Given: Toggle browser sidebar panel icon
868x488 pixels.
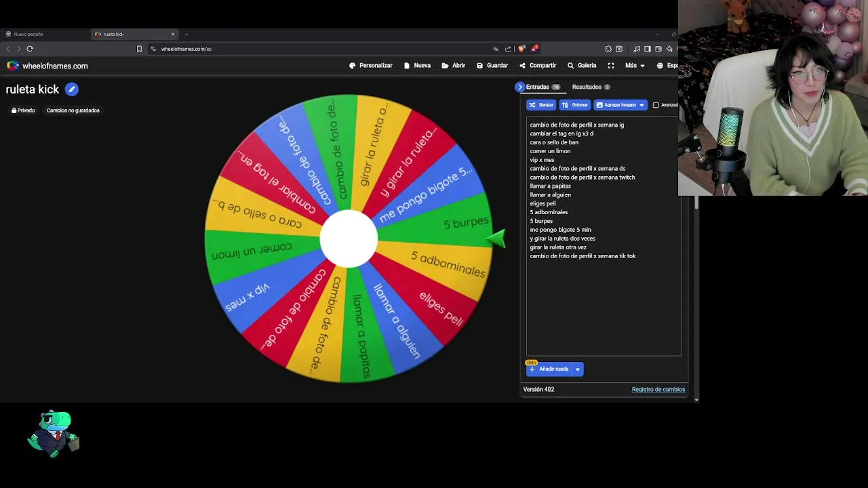Looking at the screenshot, I should (648, 49).
